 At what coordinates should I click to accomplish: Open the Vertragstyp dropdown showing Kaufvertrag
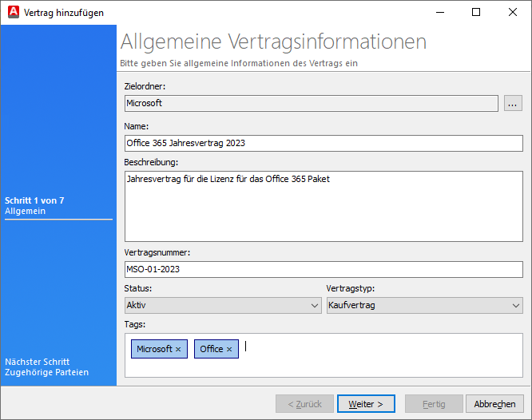[424, 305]
